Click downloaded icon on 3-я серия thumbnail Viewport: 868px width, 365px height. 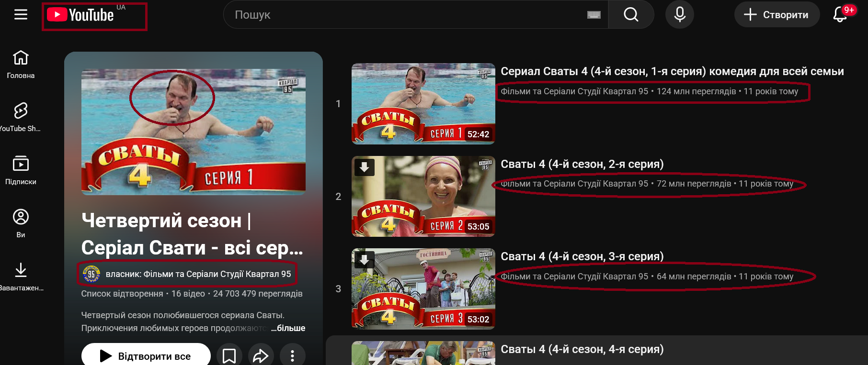coord(365,259)
